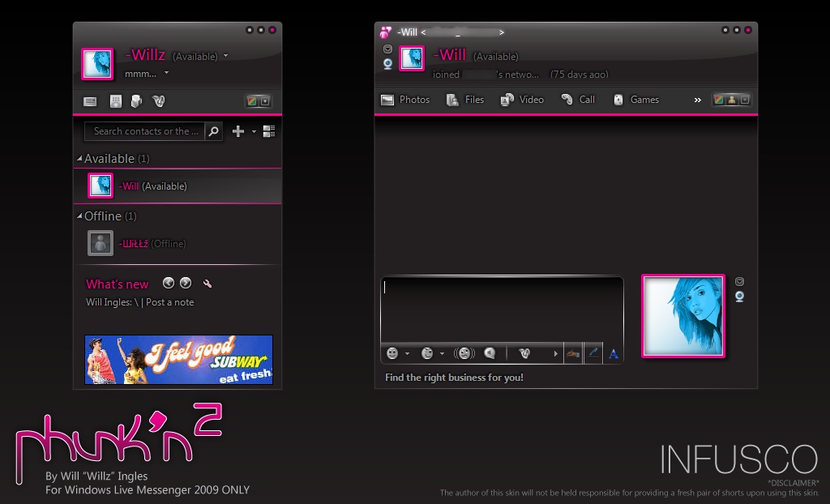Open color scheme icon in conversation window
Screen dimensions: 830x504
coord(719,100)
